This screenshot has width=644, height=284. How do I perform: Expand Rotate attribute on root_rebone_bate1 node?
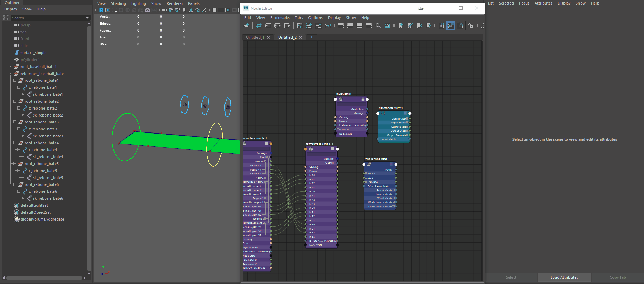coord(366,173)
